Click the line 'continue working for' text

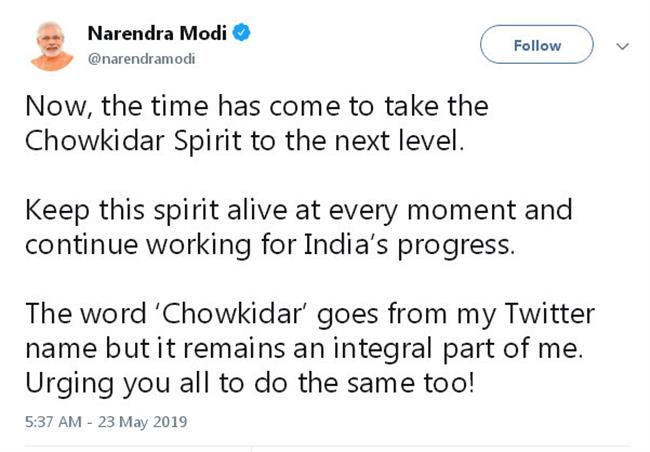(x=160, y=245)
